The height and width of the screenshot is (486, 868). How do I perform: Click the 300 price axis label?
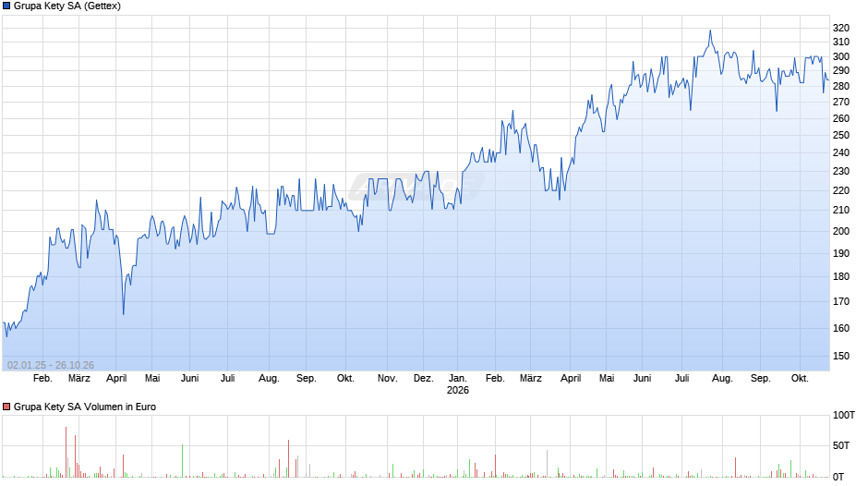point(841,57)
